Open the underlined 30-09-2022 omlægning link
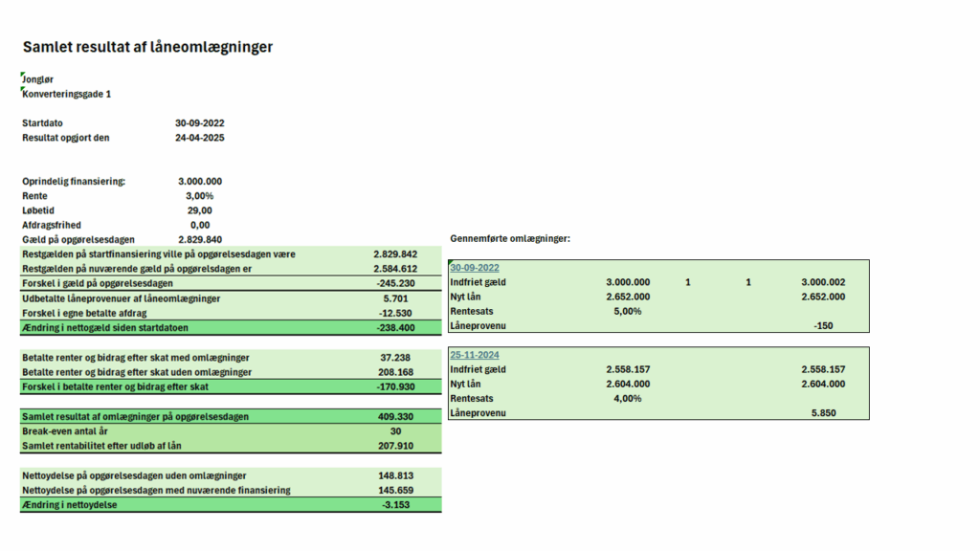 point(475,268)
